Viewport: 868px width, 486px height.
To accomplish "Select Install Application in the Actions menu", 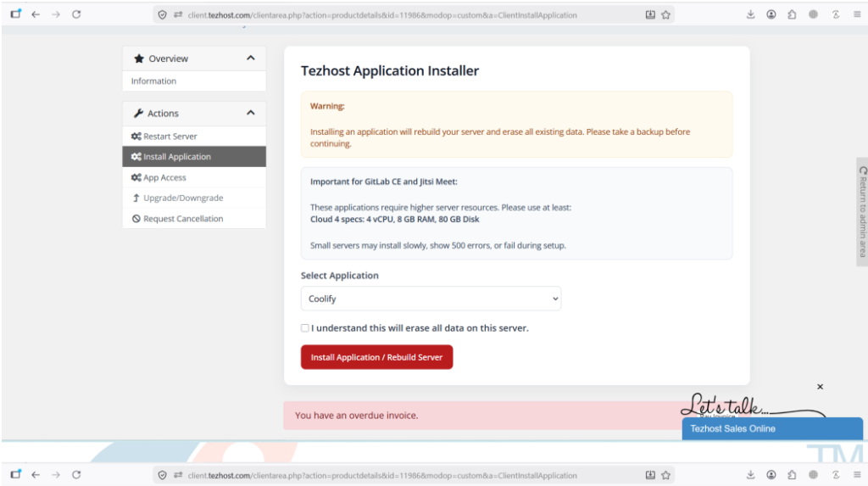I will click(x=194, y=157).
